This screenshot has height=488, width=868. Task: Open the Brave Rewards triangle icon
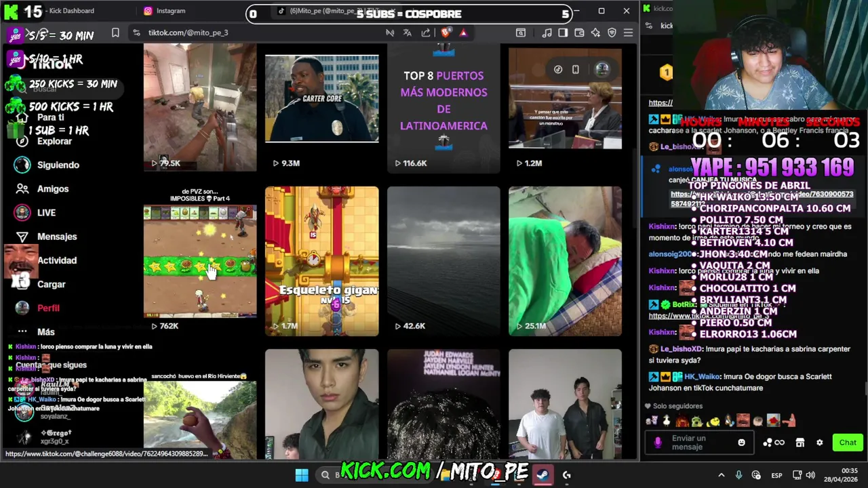(x=463, y=33)
